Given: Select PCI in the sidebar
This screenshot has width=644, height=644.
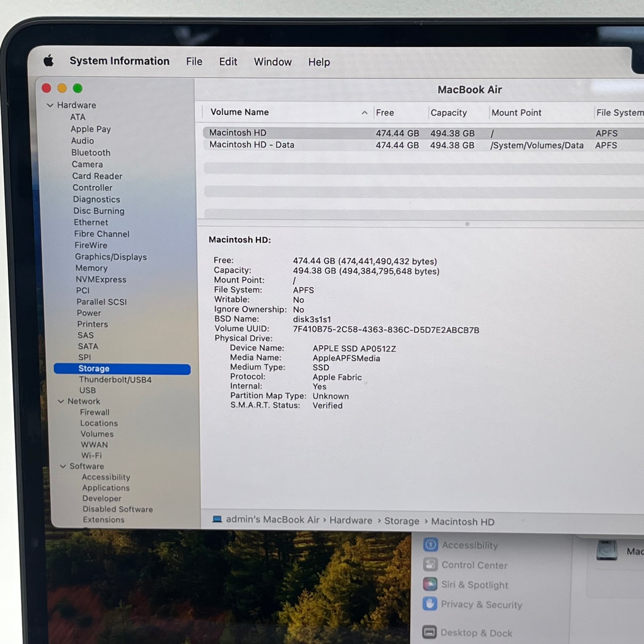Looking at the screenshot, I should (83, 291).
